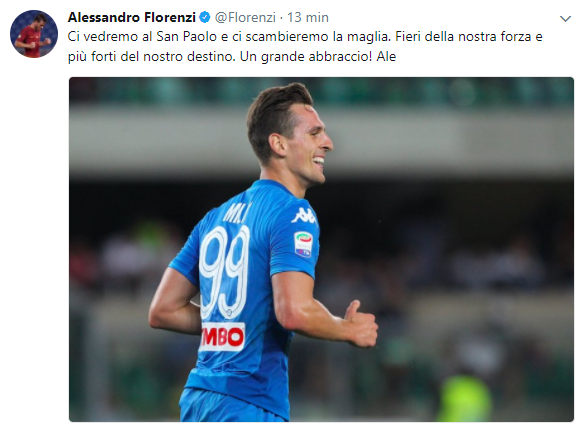Click the blue shorts at photo bottom
The width and height of the screenshot is (580, 426).
click(229, 406)
